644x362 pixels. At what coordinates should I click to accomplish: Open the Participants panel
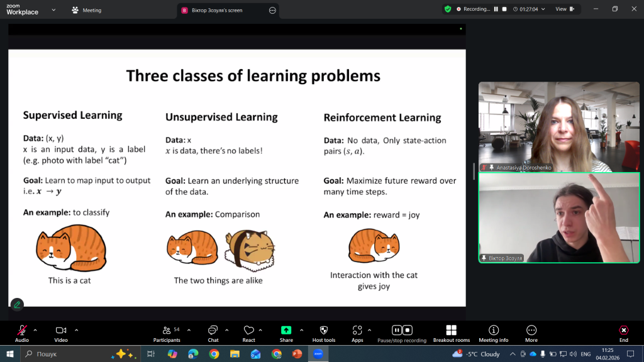pos(167,331)
